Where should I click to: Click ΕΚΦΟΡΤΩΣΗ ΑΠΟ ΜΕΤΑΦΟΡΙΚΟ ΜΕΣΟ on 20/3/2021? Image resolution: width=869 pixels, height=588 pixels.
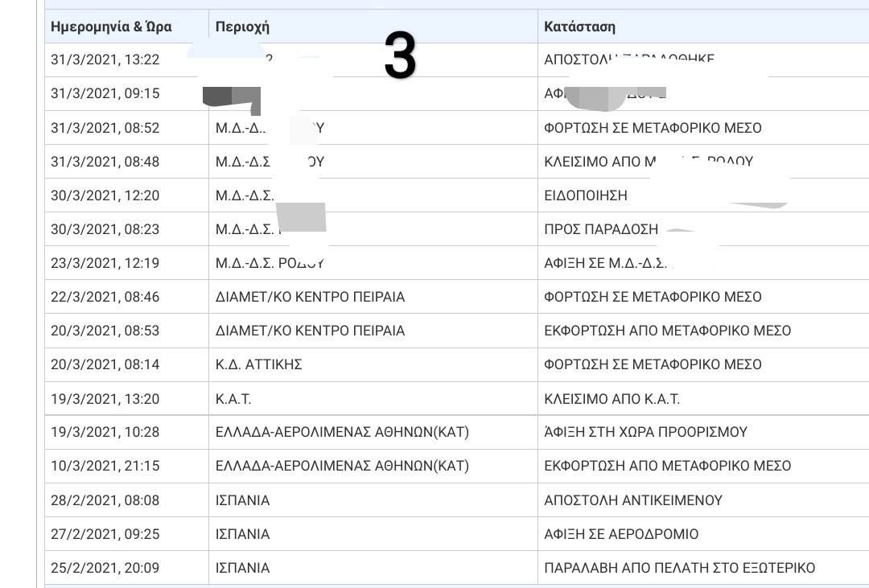667,331
